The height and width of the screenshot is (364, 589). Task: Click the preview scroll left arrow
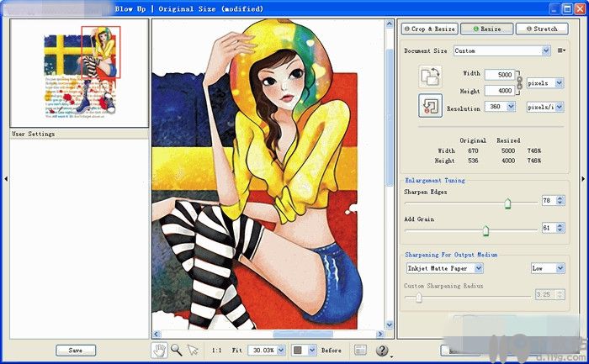[x=157, y=334]
